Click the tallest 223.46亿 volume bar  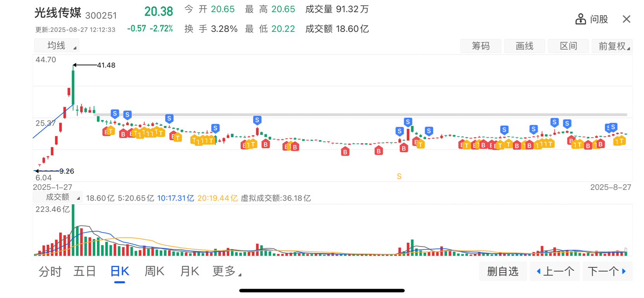73,230
